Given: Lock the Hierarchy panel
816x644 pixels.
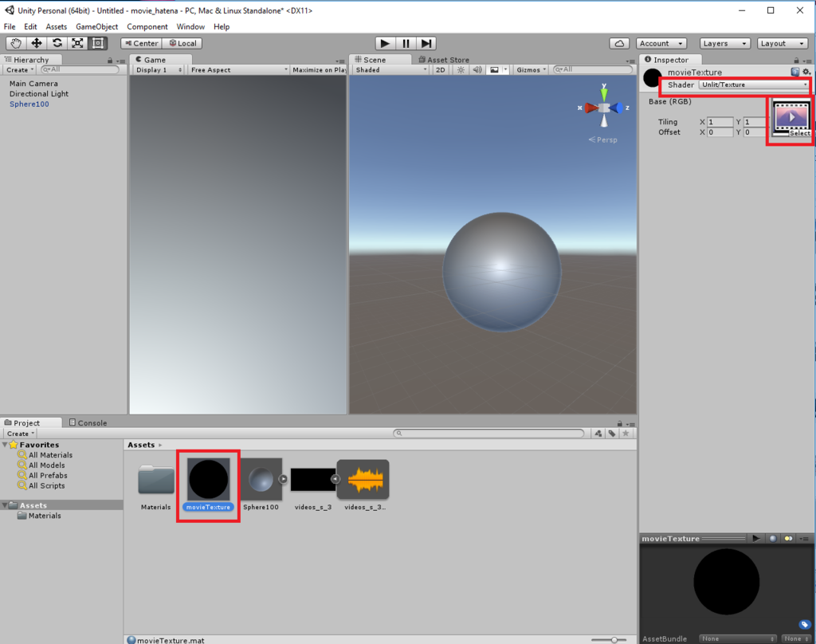Looking at the screenshot, I should pyautogui.click(x=110, y=61).
